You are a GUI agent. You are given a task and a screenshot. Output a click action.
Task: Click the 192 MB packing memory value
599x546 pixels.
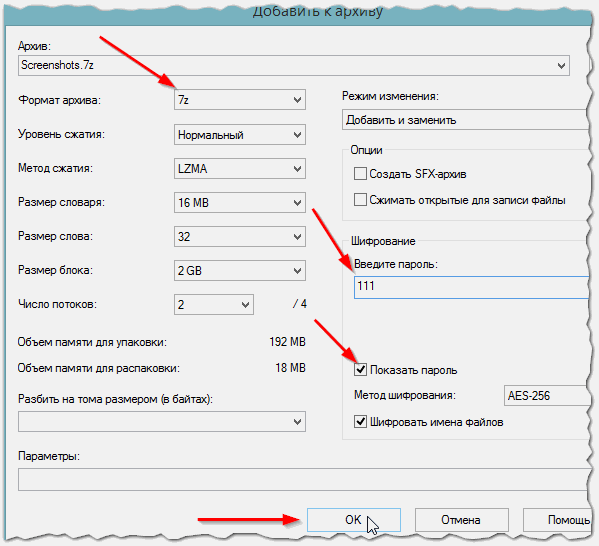pyautogui.click(x=287, y=342)
